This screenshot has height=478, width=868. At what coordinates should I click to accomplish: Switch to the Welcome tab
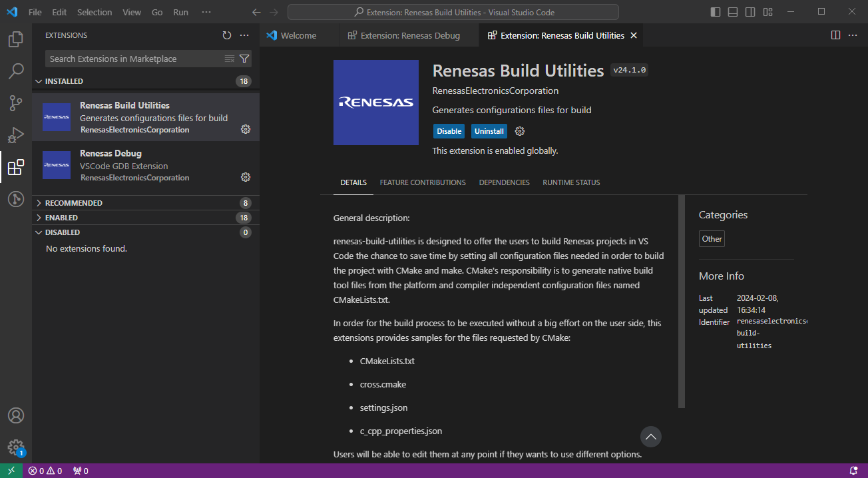(299, 35)
